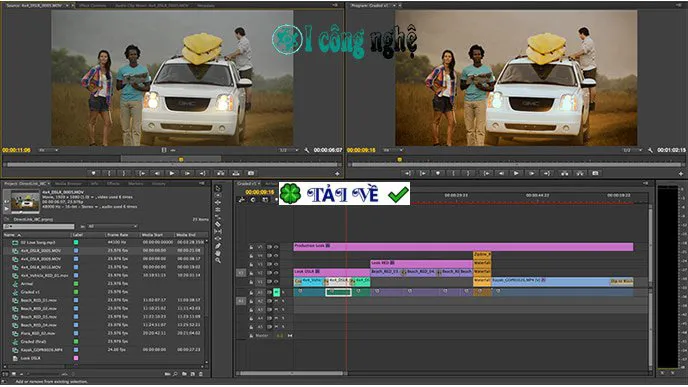The height and width of the screenshot is (387, 688).
Task: Mark Out point in Source monitor
Action: (x=124, y=173)
